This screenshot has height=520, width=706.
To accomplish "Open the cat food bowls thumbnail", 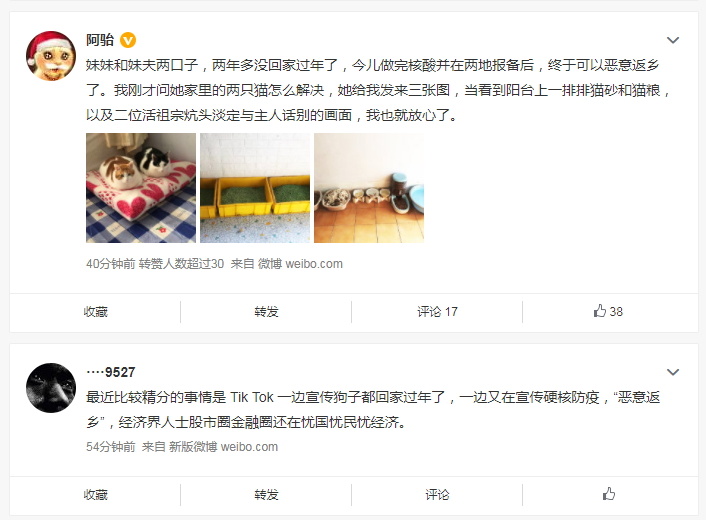I will click(x=369, y=188).
